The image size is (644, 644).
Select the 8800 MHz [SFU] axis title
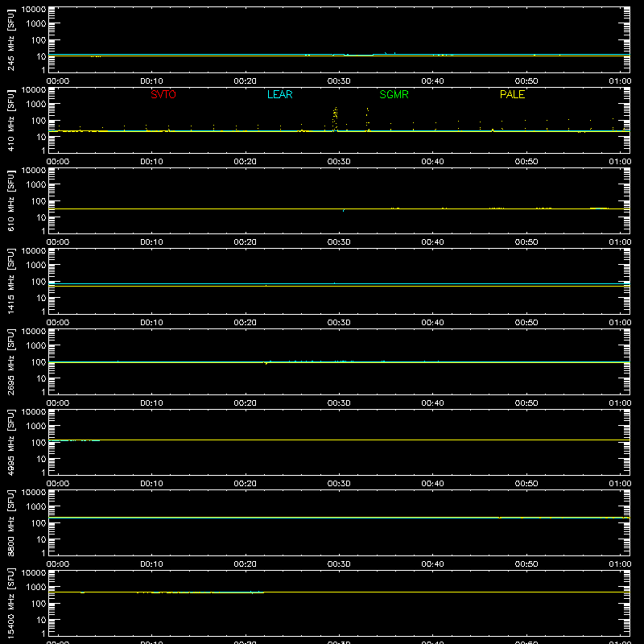pos(10,522)
